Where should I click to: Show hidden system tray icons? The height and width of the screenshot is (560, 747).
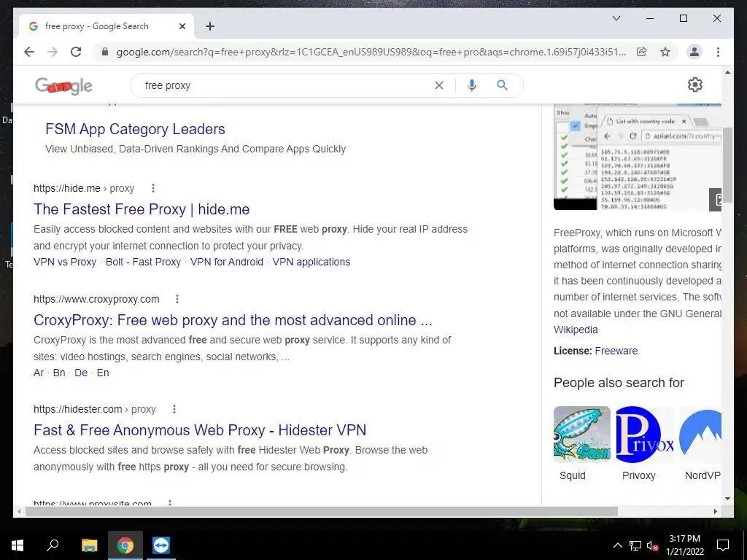[x=617, y=545]
